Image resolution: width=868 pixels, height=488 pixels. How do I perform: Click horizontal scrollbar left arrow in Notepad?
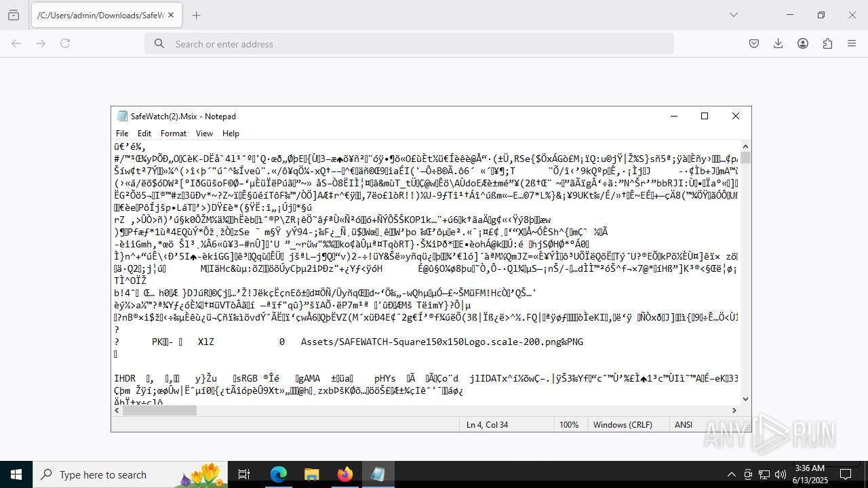(x=117, y=410)
